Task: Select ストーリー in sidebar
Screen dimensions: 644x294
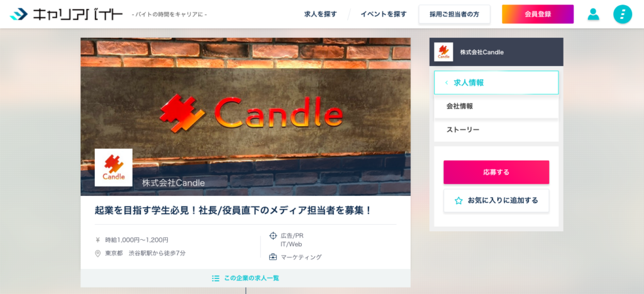Action: [496, 130]
